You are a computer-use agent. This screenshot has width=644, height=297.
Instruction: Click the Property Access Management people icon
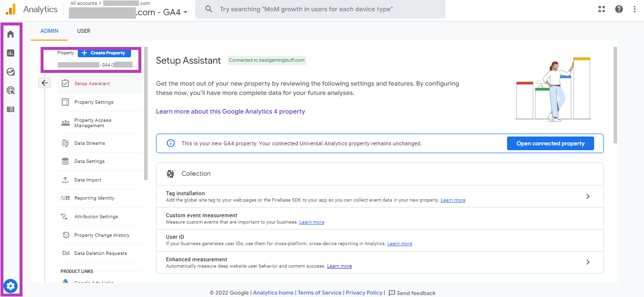[65, 123]
